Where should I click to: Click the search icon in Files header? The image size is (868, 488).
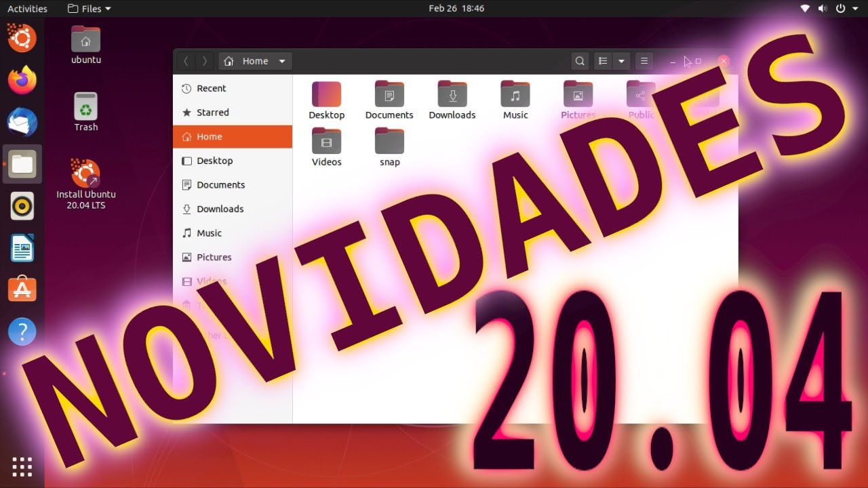point(580,61)
